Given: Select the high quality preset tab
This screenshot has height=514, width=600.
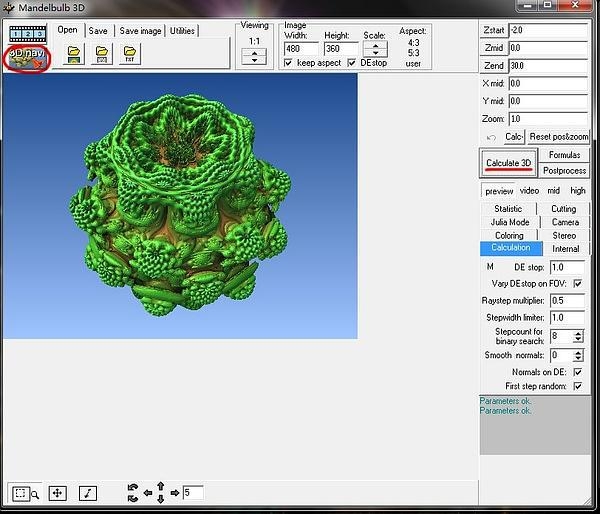Looking at the screenshot, I should (x=578, y=190).
